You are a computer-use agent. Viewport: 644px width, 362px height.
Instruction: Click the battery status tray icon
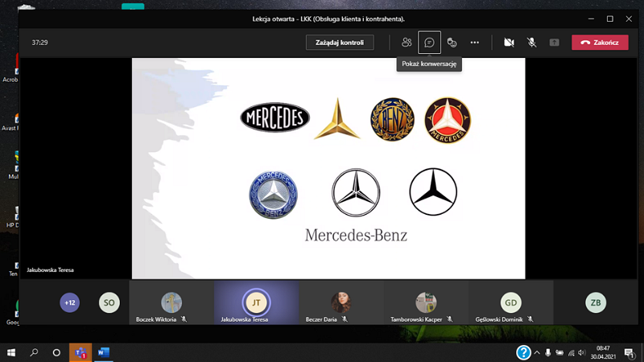coord(559,352)
